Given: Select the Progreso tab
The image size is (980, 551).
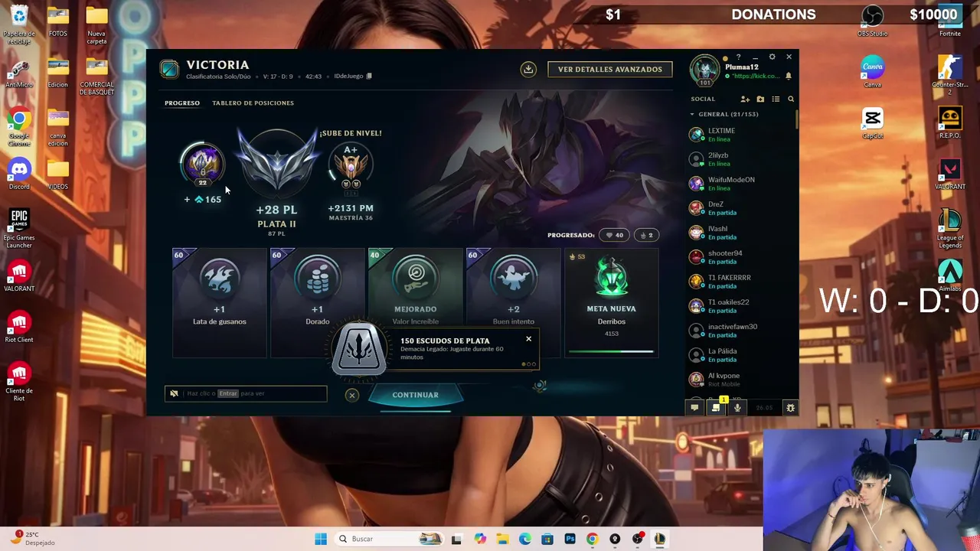Looking at the screenshot, I should click(182, 103).
